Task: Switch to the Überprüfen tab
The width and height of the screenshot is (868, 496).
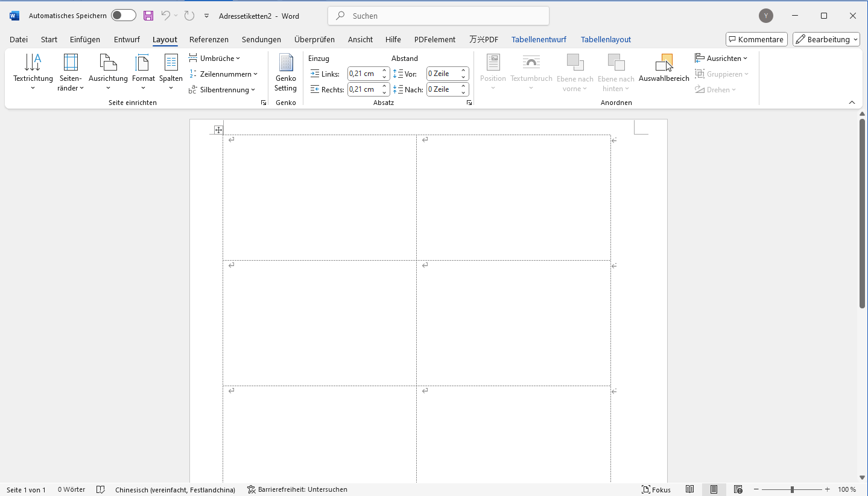Action: pos(314,39)
